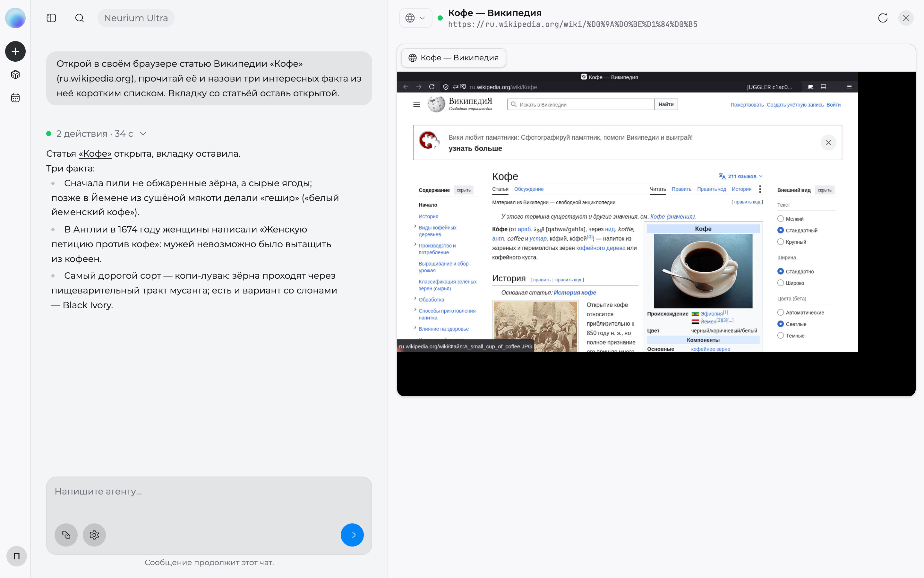This screenshot has height=578, width=924.
Task: Open the article История tab
Action: pos(741,189)
